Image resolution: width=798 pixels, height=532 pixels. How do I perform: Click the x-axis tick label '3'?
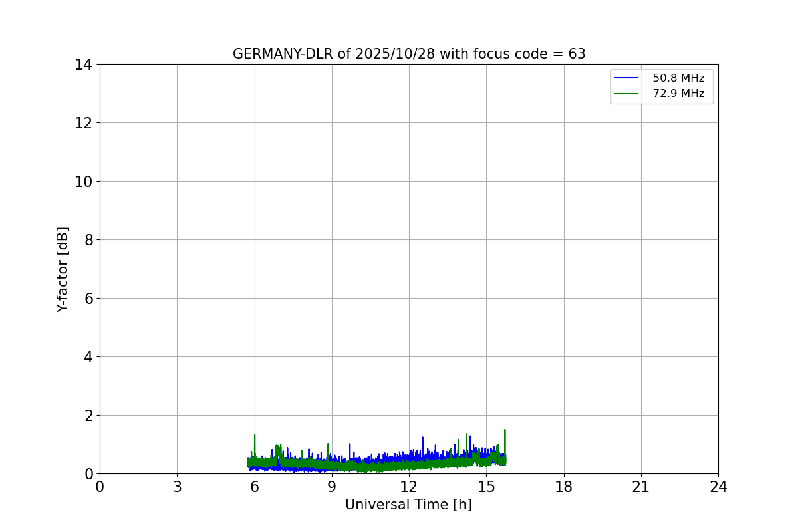[177, 487]
